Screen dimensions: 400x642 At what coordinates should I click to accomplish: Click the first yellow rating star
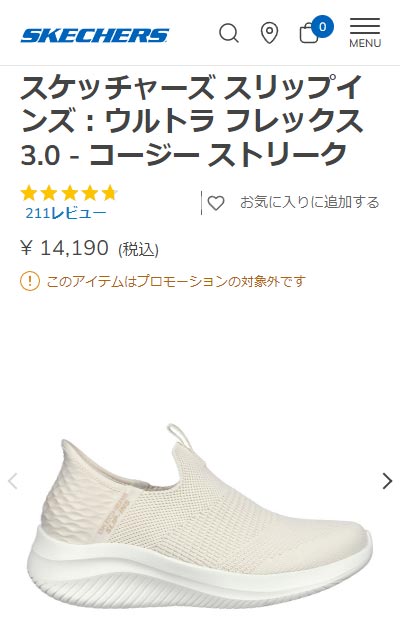tap(29, 193)
